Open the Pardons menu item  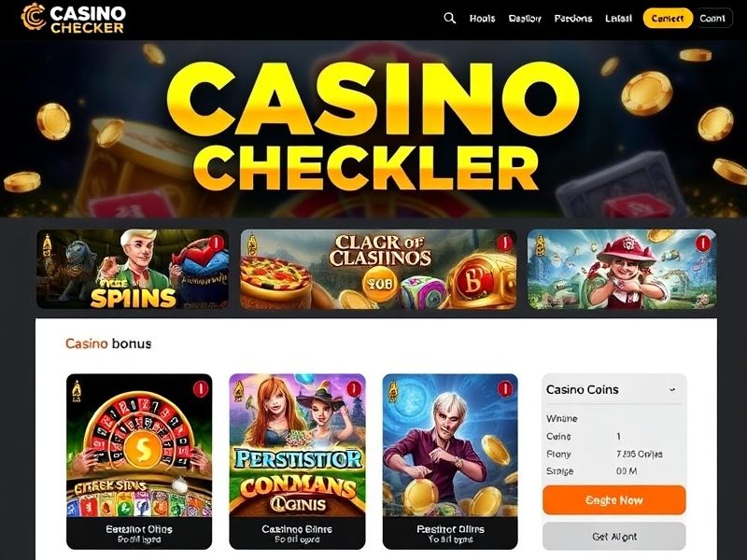coord(573,19)
